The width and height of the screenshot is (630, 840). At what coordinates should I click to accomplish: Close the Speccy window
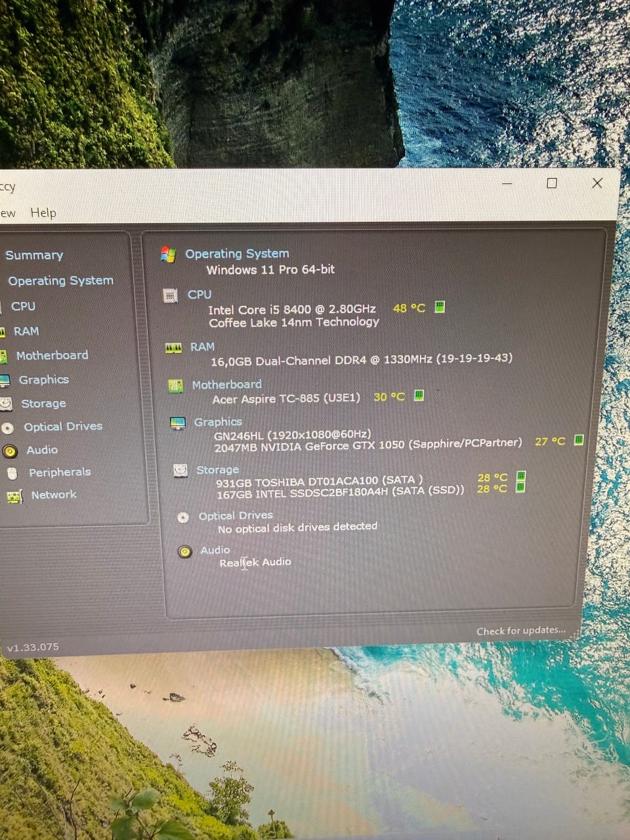click(597, 183)
